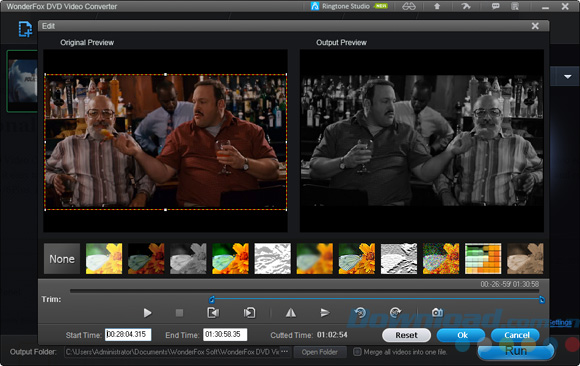Click the Start Time input field
Image resolution: width=580 pixels, height=366 pixels.
[128, 335]
